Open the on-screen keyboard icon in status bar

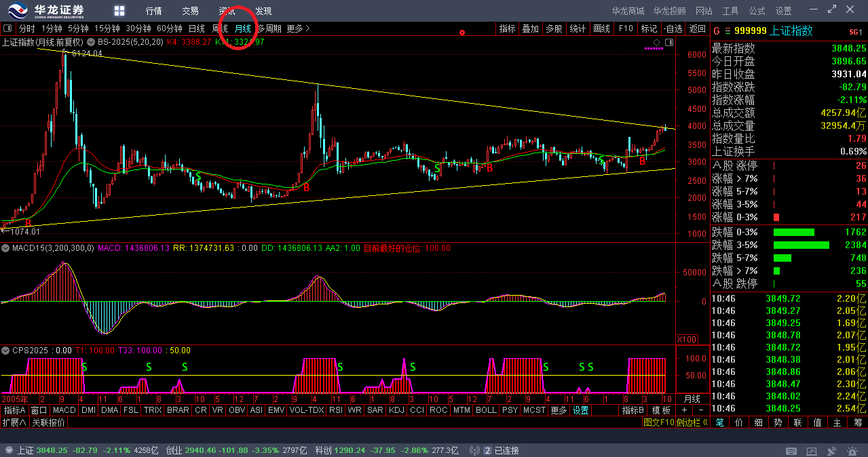tap(792, 450)
